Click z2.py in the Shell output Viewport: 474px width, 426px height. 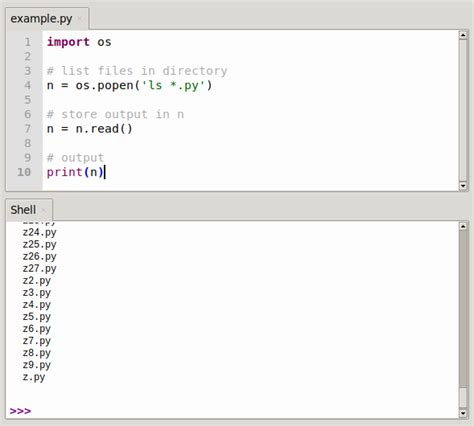37,281
